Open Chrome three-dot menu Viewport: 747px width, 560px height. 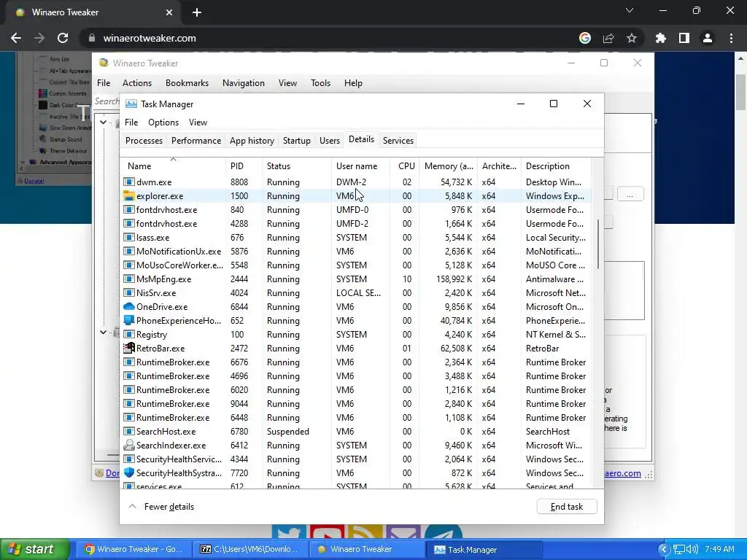coord(731,38)
